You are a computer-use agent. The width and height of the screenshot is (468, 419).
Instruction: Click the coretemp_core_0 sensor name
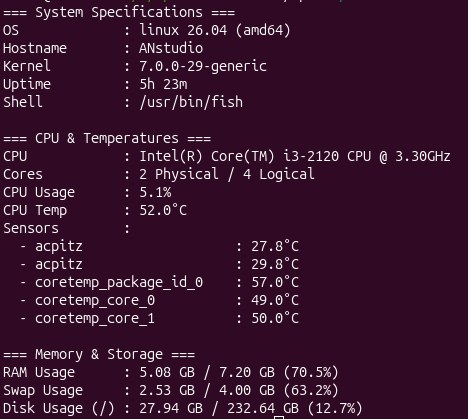(x=95, y=301)
